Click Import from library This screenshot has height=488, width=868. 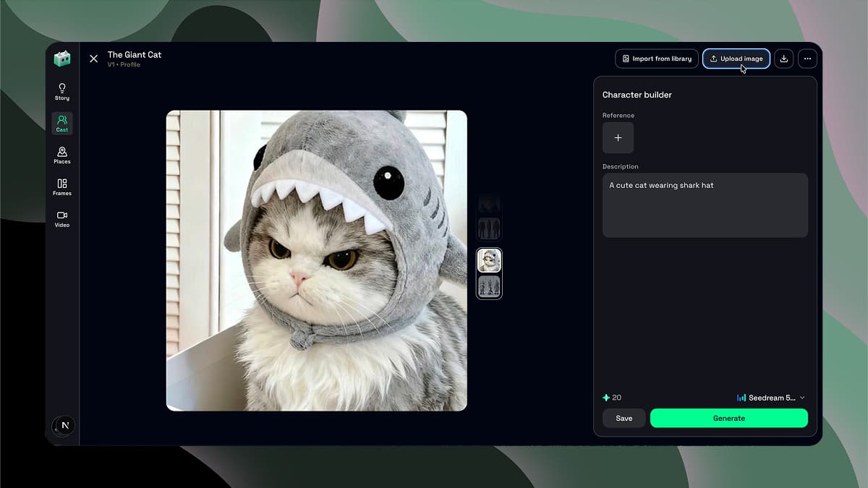pyautogui.click(x=657, y=59)
